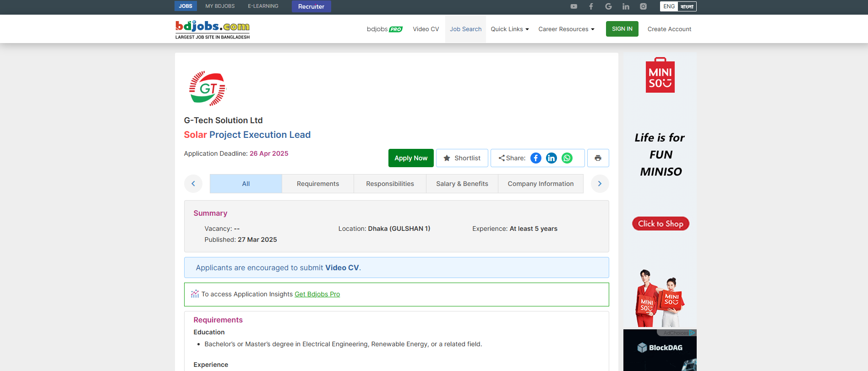Expand the Career Resources dropdown
The height and width of the screenshot is (371, 868).
pos(566,29)
